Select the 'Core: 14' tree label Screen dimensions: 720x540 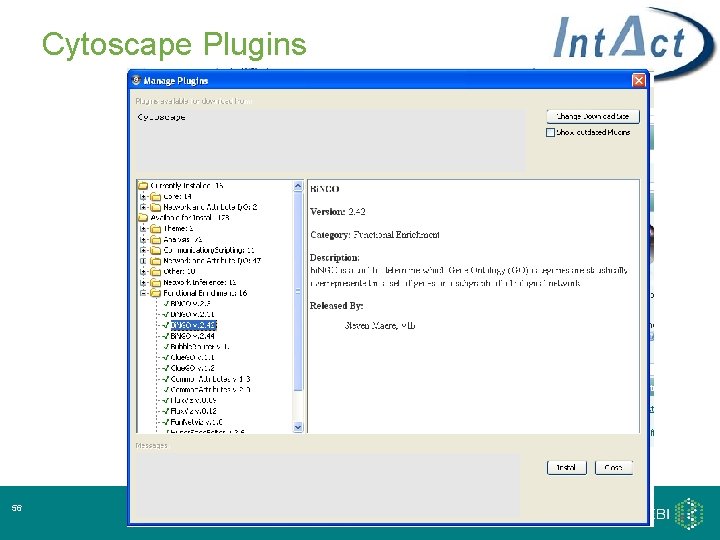point(177,197)
